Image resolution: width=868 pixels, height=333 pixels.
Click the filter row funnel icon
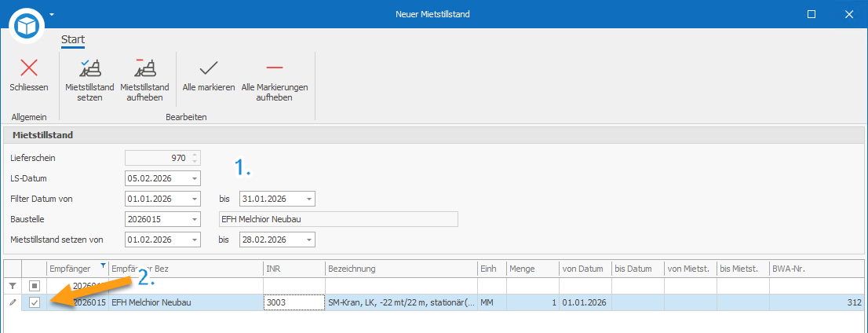13,286
